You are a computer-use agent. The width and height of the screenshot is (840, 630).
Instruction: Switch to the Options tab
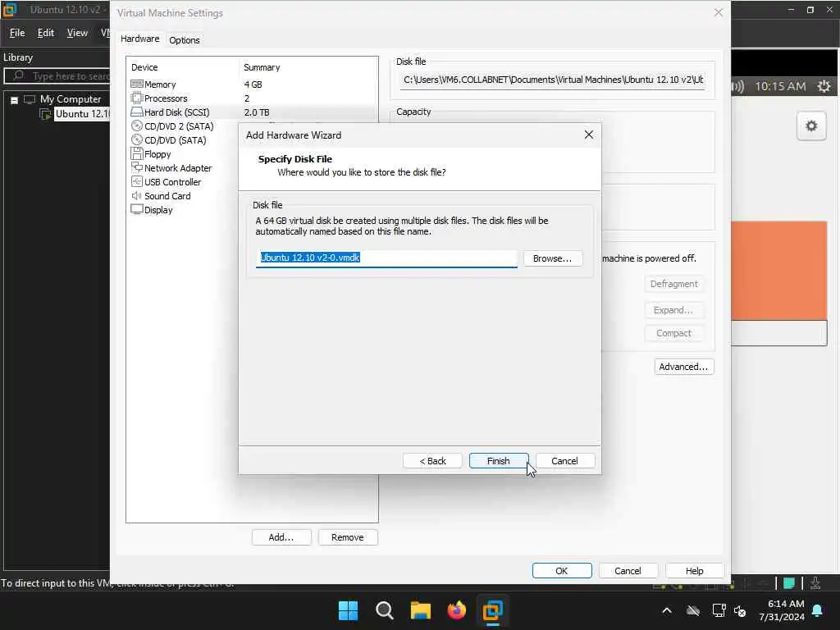pos(185,40)
